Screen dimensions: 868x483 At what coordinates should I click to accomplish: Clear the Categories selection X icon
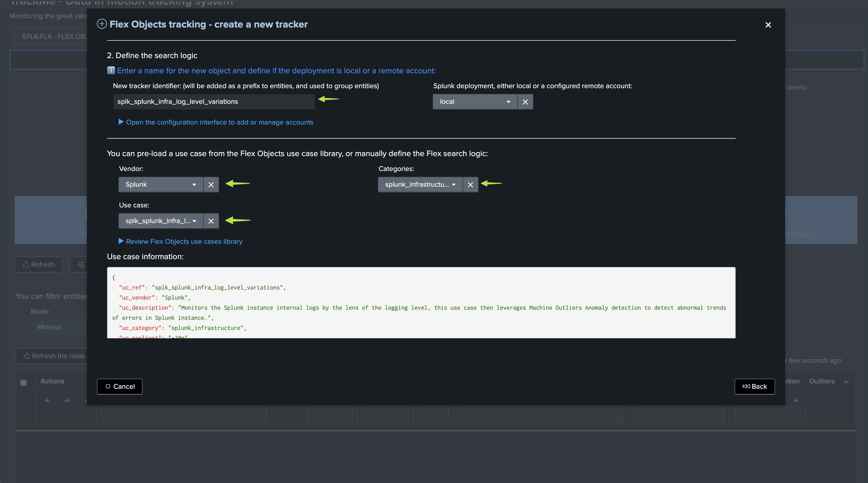click(x=470, y=185)
